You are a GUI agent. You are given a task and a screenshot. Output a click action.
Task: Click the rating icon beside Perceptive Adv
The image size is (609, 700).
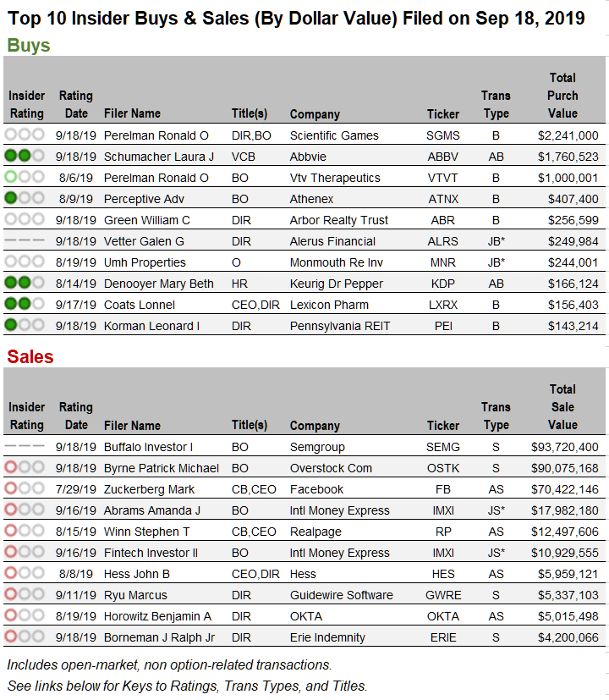(25, 198)
